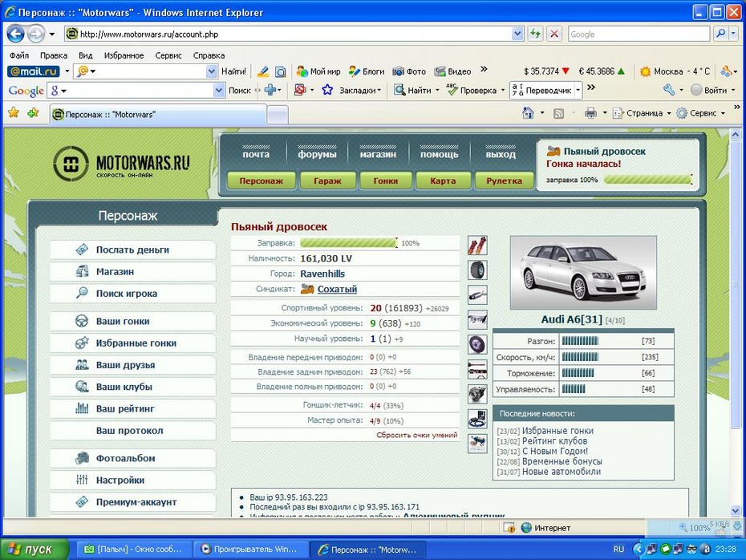Screen dimensions: 746x560
Task: Open the Вид menu
Action: (x=85, y=55)
